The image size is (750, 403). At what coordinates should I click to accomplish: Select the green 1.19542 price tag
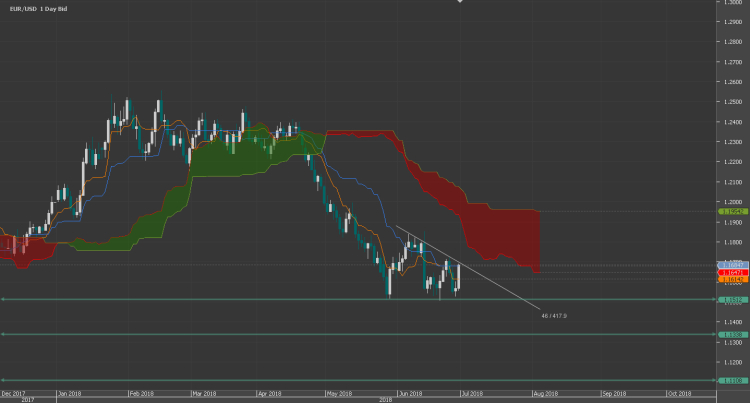pos(733,211)
